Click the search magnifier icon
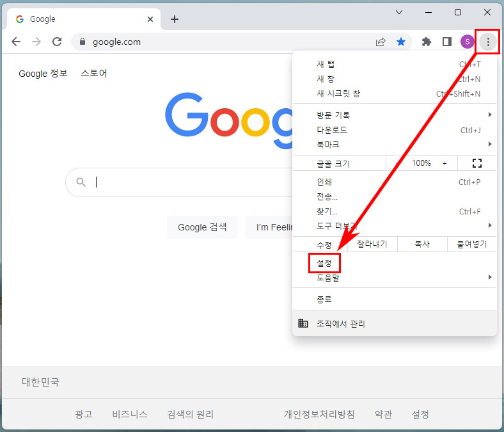The height and width of the screenshot is (432, 504). pos(81,182)
